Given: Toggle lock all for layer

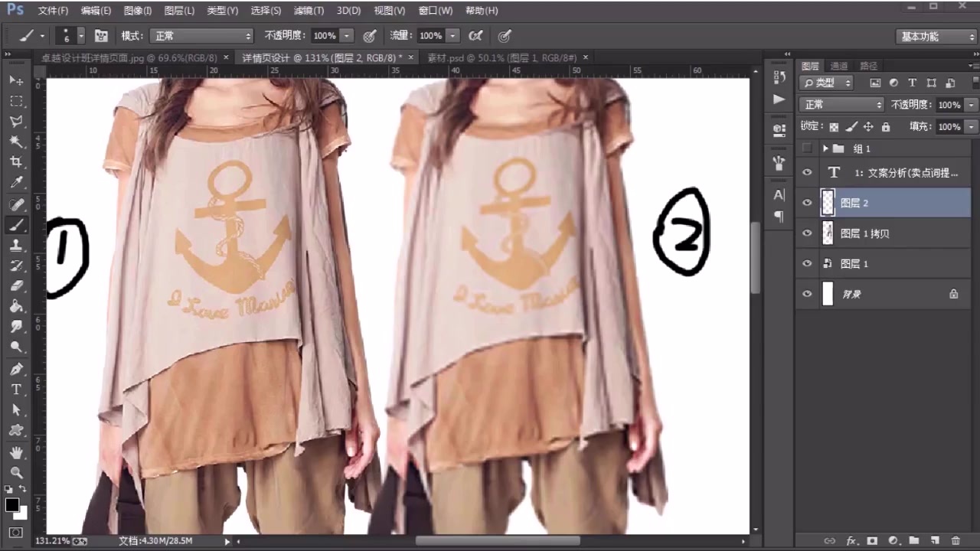Looking at the screenshot, I should (886, 127).
